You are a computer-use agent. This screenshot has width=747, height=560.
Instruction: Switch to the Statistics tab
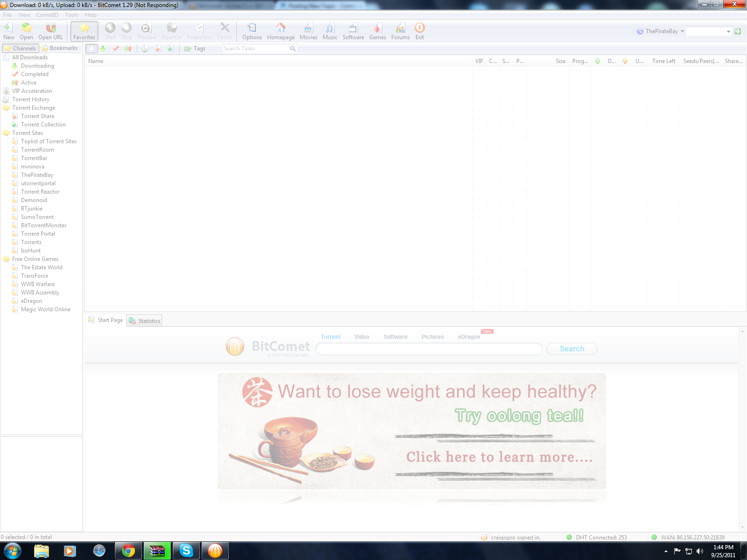click(x=144, y=321)
